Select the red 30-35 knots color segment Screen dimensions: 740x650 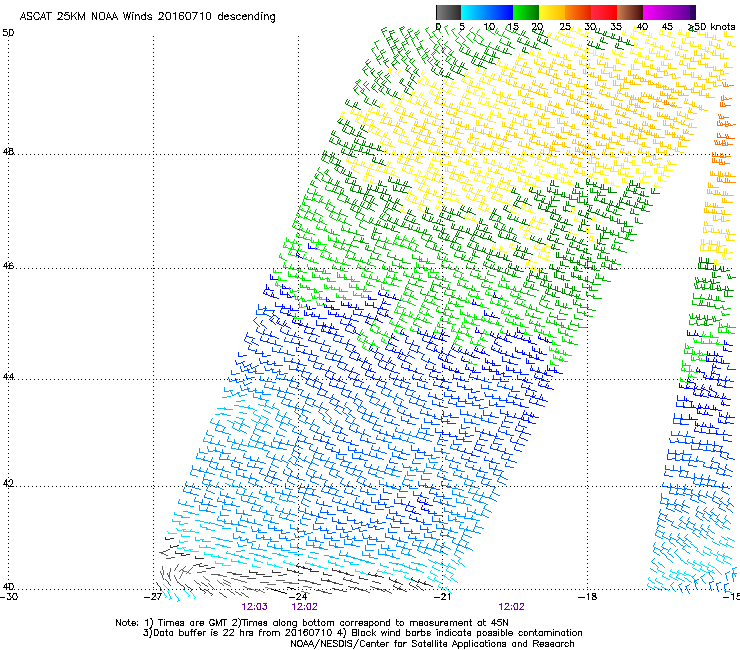tap(604, 12)
